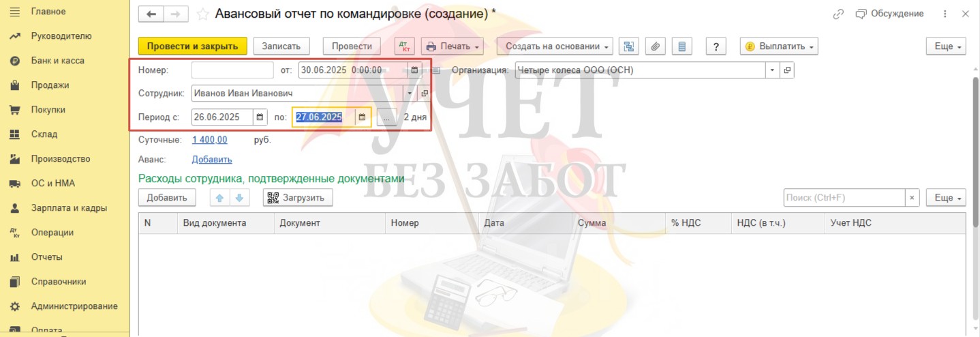Screen dimensions: 980x337
Task: Expand the Выплатить dropdown
Action: (x=779, y=46)
